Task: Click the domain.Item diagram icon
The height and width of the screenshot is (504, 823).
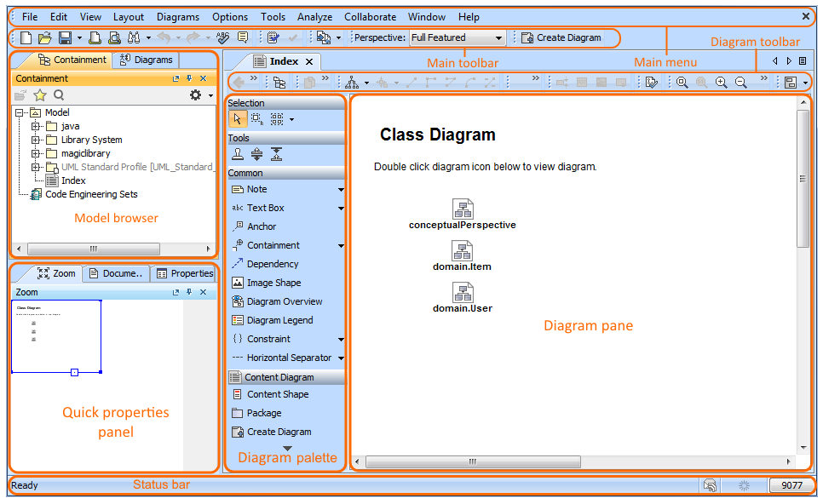Action: (x=463, y=250)
